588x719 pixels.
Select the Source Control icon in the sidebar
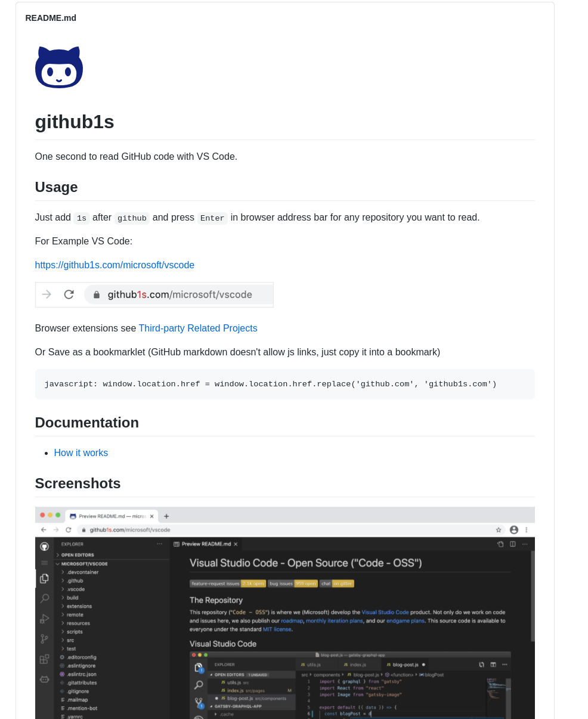[44, 639]
